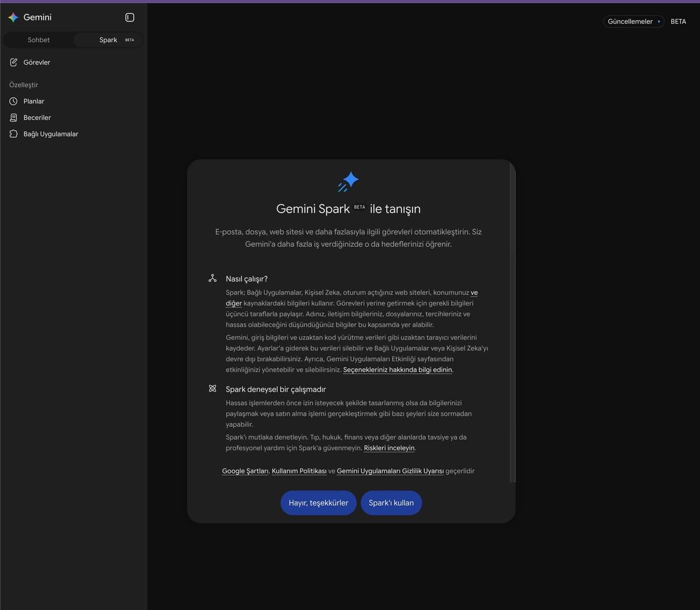
Task: Collapse the sidebar with the panel icon
Action: 129,18
